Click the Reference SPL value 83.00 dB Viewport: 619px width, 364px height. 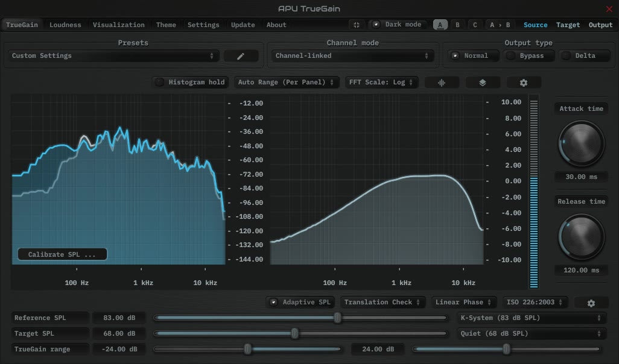(x=119, y=318)
